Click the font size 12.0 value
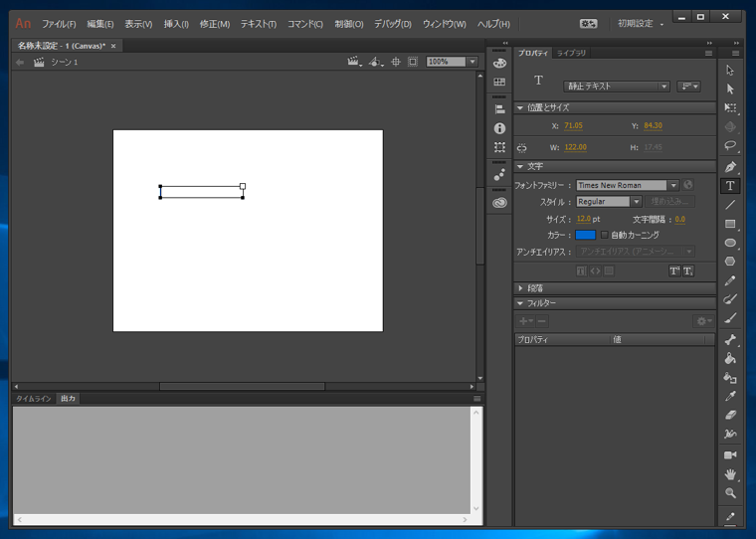Screen dimensions: 756x539 coord(583,219)
